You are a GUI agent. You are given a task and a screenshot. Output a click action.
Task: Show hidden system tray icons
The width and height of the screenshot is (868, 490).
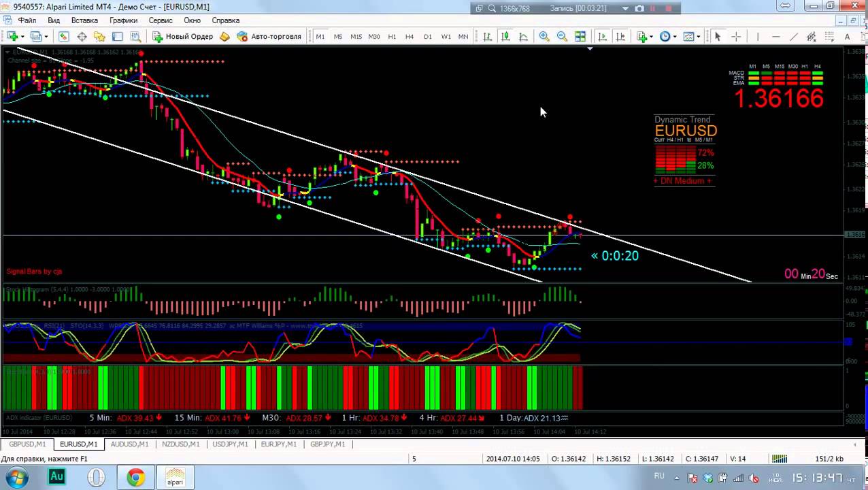[x=677, y=478]
